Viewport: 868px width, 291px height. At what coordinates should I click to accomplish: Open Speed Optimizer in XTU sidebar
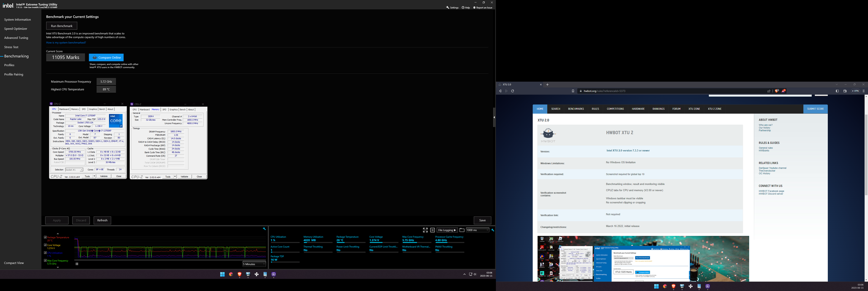pos(16,29)
